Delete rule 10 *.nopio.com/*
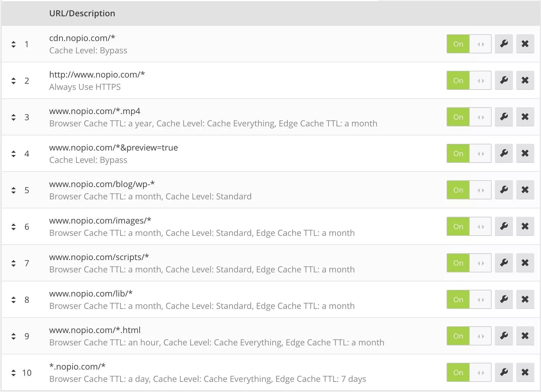Screen dimensions: 541x392 coord(525,372)
